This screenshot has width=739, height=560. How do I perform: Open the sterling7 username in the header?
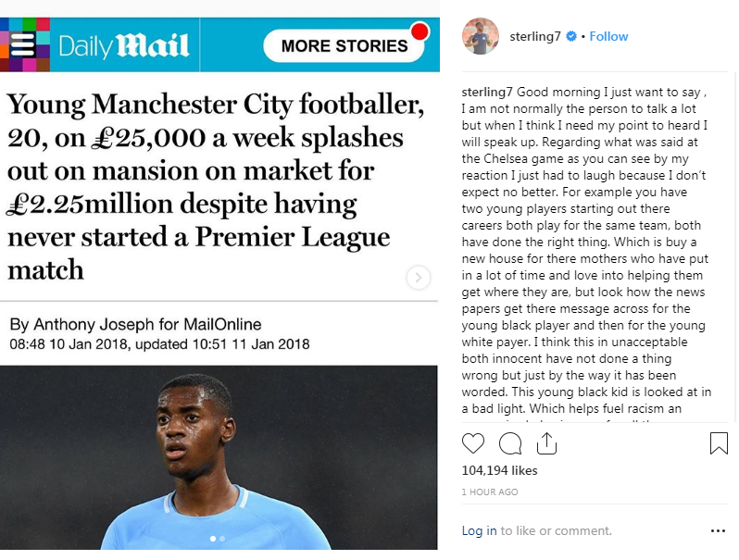pyautogui.click(x=535, y=37)
